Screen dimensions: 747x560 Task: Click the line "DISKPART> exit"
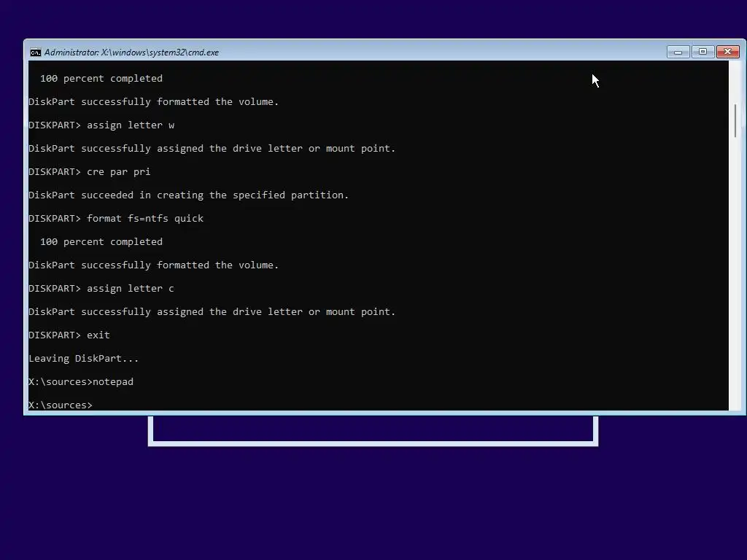click(69, 335)
